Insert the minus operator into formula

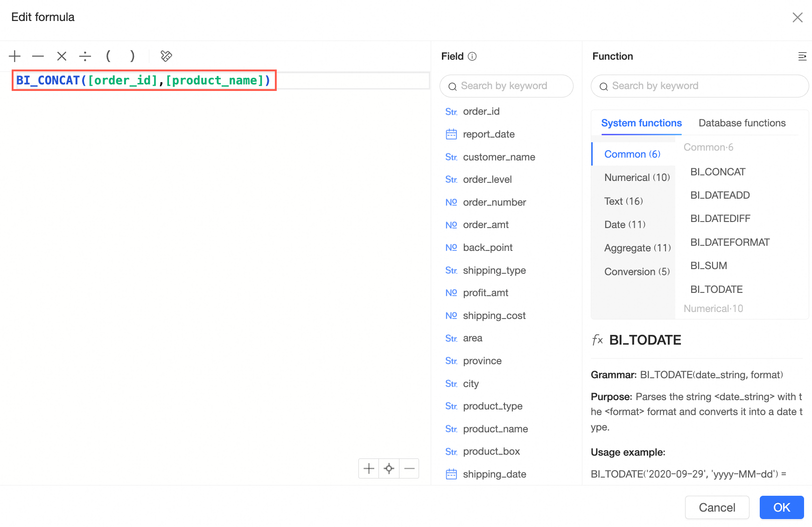click(x=38, y=56)
